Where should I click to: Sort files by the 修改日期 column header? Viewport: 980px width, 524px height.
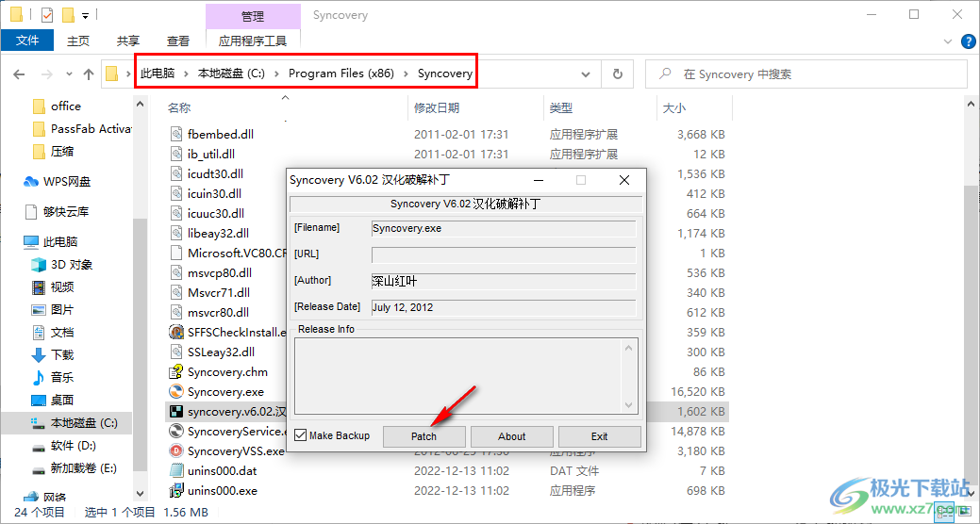[x=437, y=108]
